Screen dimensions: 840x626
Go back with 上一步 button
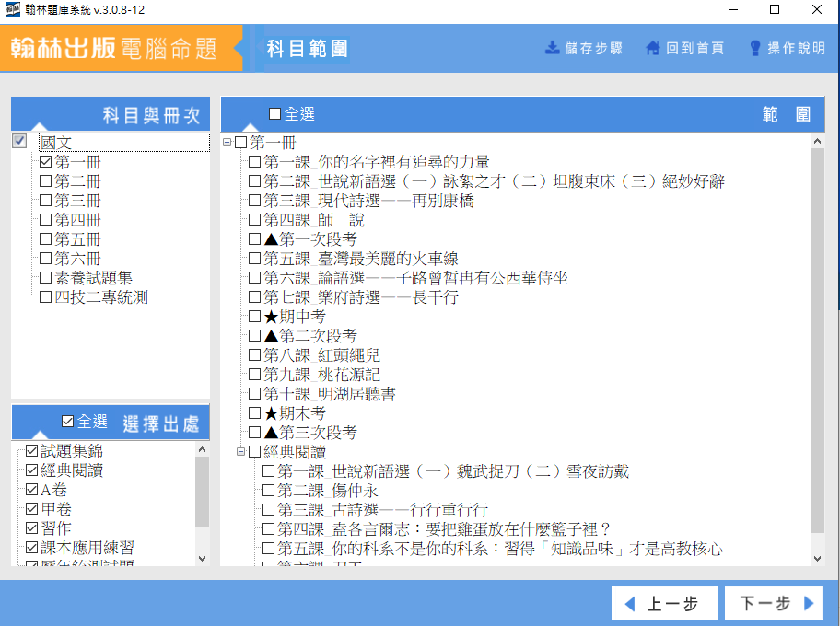point(660,604)
